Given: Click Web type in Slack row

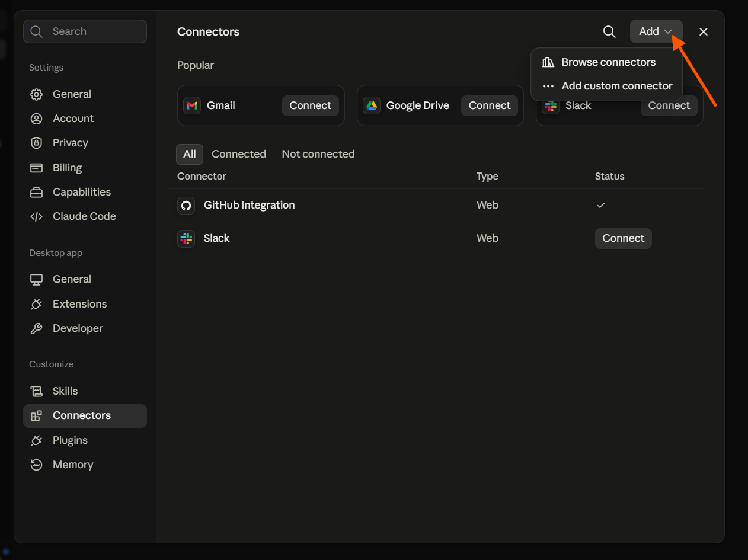Looking at the screenshot, I should click(x=487, y=238).
